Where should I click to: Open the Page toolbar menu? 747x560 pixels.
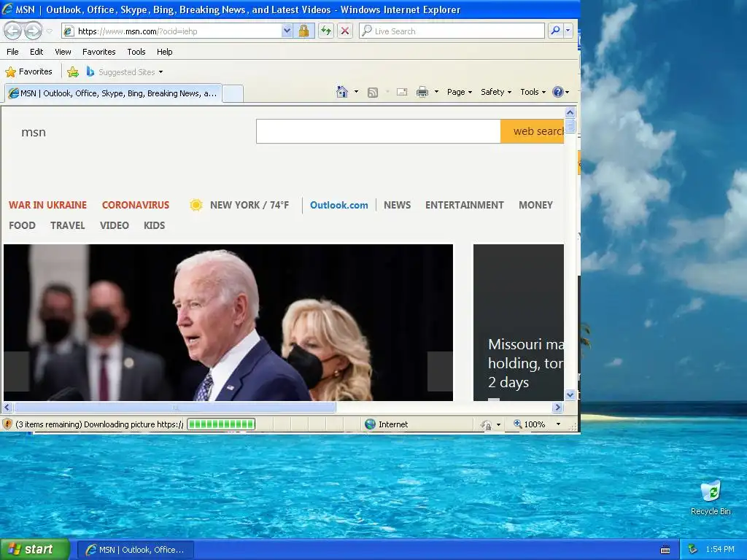[460, 92]
